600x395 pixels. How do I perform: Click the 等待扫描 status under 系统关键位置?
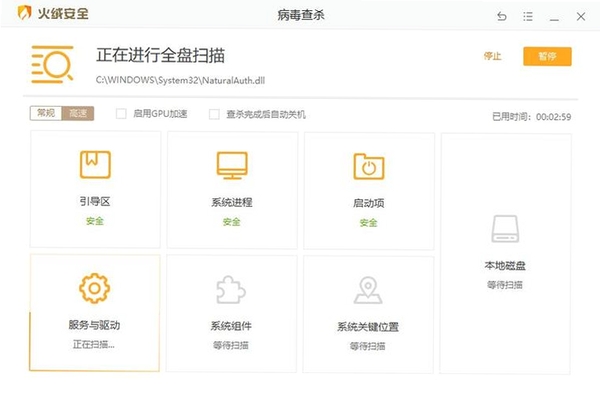(367, 346)
